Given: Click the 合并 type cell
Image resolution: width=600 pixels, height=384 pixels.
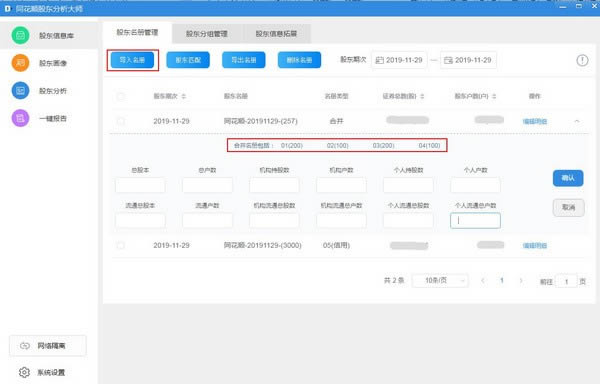Looking at the screenshot, I should (336, 121).
